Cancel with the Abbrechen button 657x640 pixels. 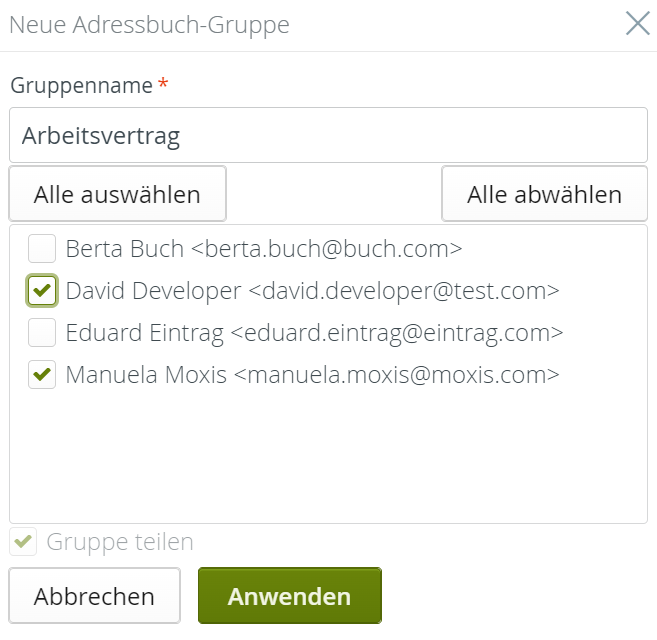(x=94, y=596)
